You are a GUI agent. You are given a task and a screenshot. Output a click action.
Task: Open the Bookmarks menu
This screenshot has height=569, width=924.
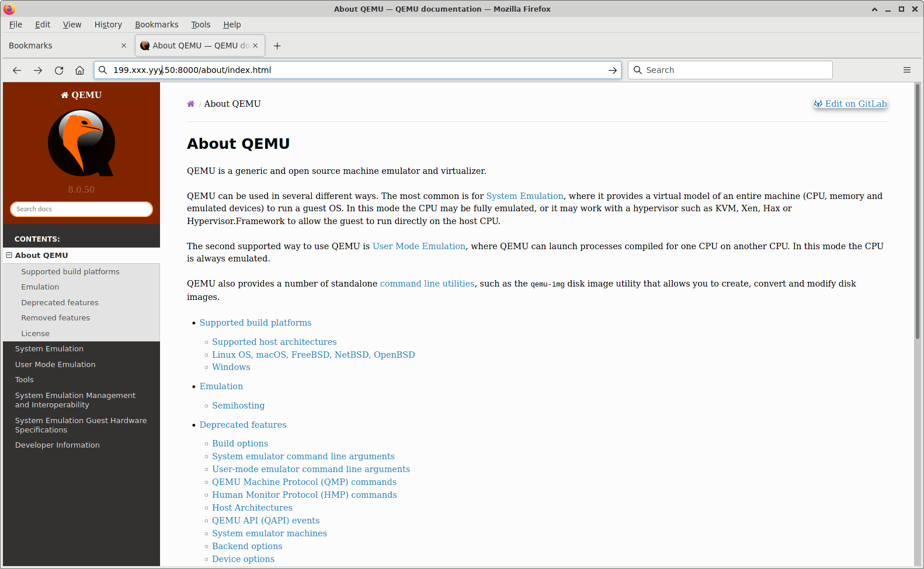(157, 25)
